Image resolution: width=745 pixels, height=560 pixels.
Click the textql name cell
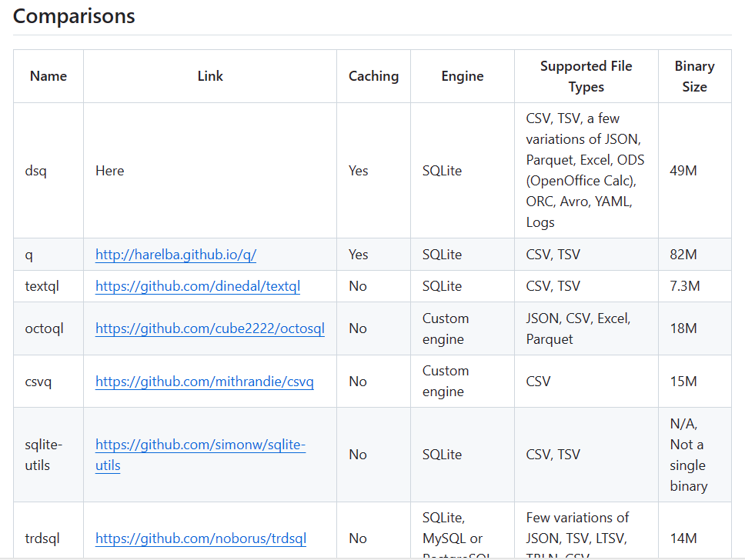point(42,286)
